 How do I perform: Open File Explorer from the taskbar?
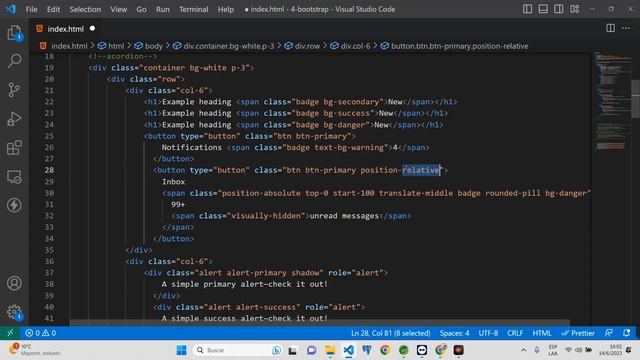[x=330, y=350]
